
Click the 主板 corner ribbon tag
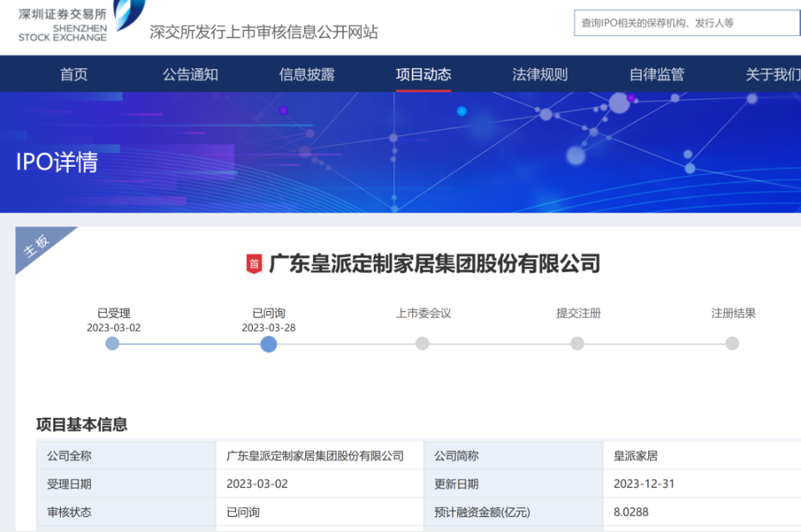[37, 246]
